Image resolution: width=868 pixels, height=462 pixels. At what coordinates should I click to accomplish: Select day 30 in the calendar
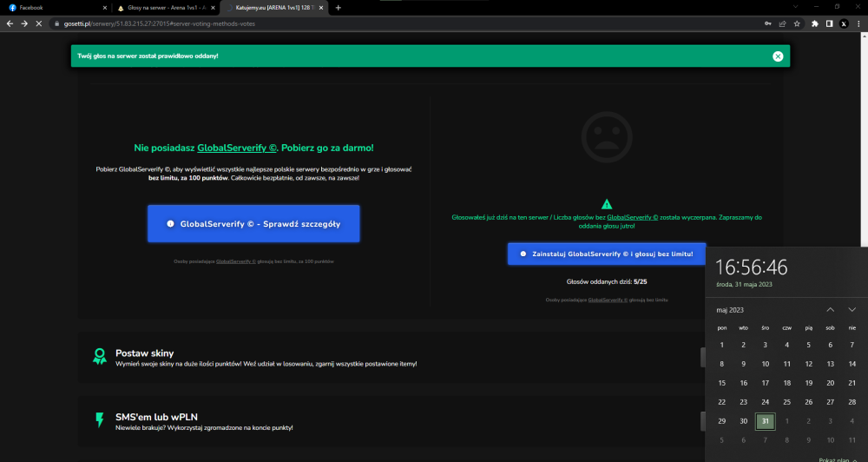click(x=744, y=421)
